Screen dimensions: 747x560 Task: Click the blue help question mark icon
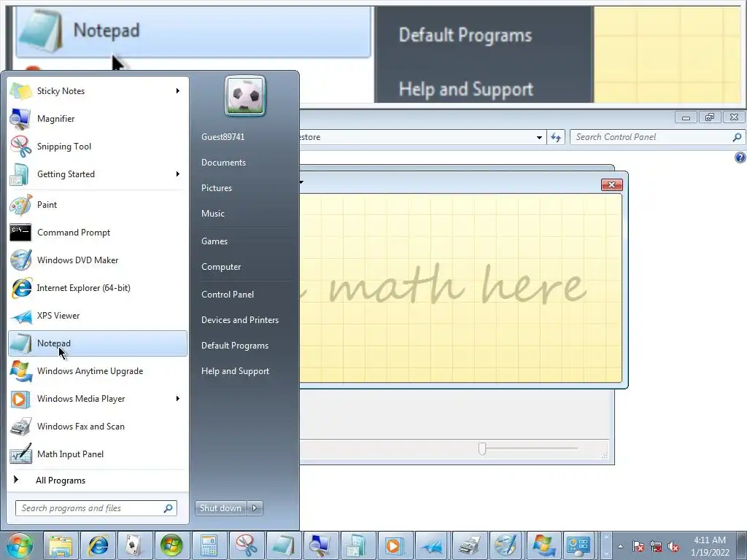click(x=740, y=157)
